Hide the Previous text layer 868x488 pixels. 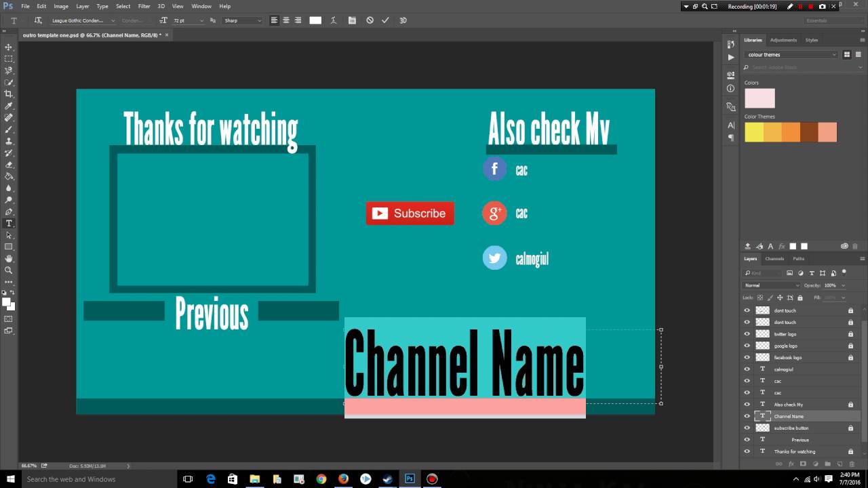tap(747, 439)
